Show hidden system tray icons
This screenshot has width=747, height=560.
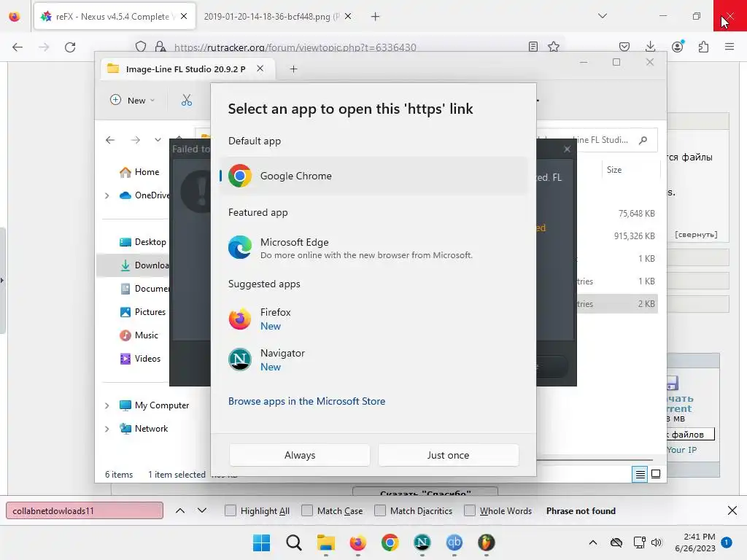pos(592,542)
